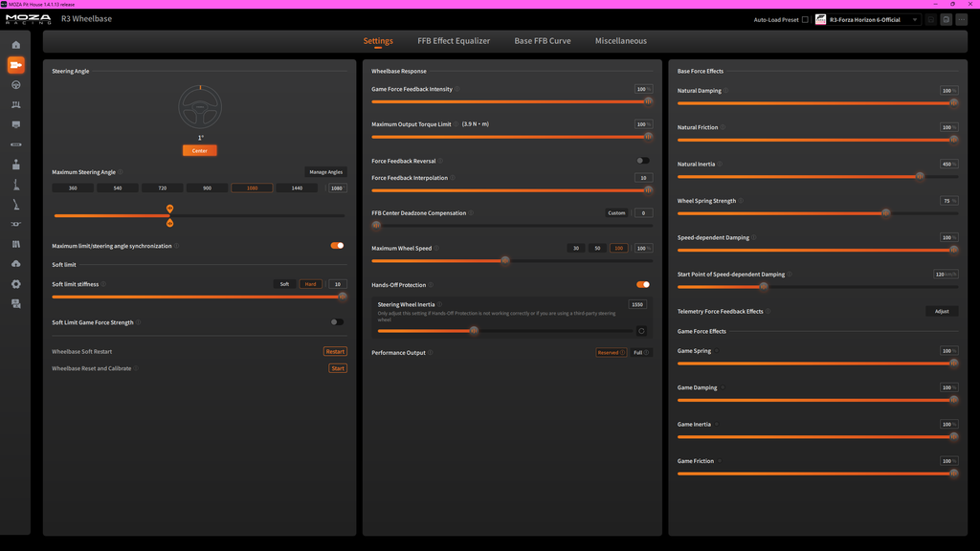Switch to the FFB Effect Equalizer tab
This screenshot has width=980, height=551.
[x=454, y=40]
